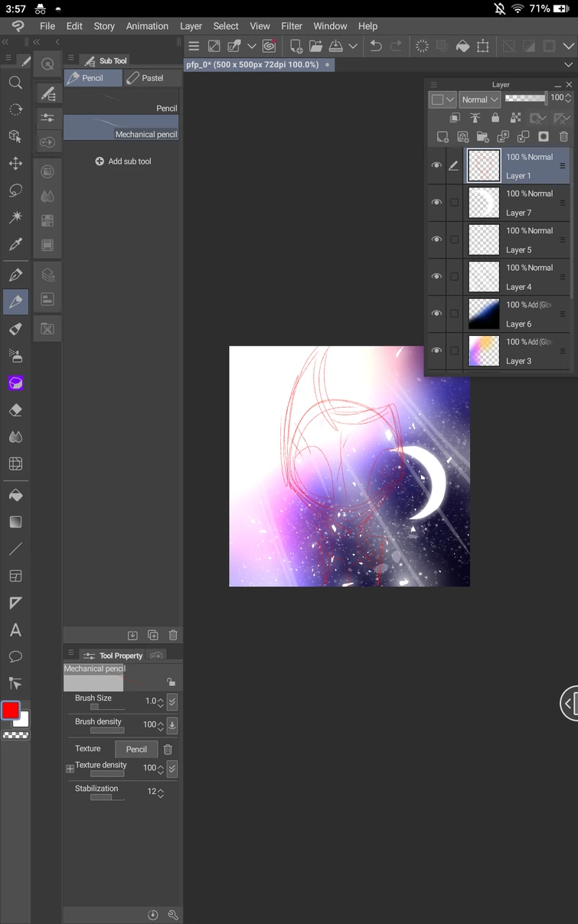Expand the canvas tab list chevron

tap(567, 65)
